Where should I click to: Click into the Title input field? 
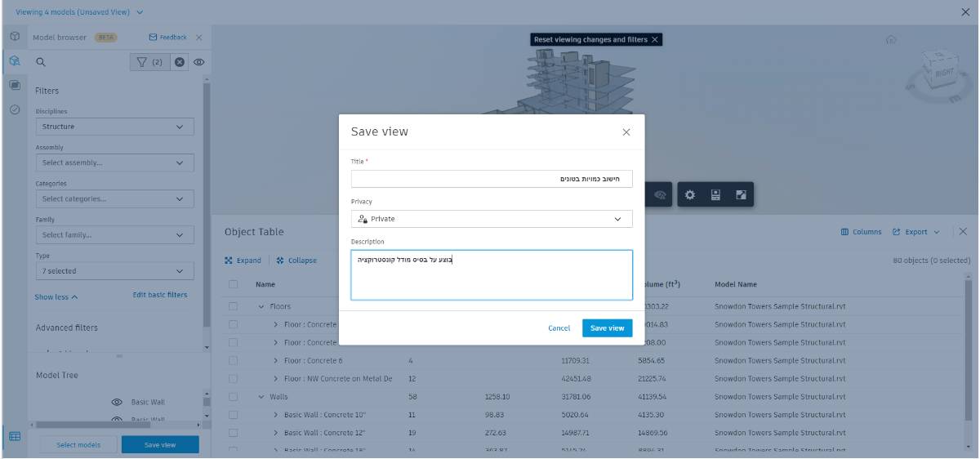point(492,179)
